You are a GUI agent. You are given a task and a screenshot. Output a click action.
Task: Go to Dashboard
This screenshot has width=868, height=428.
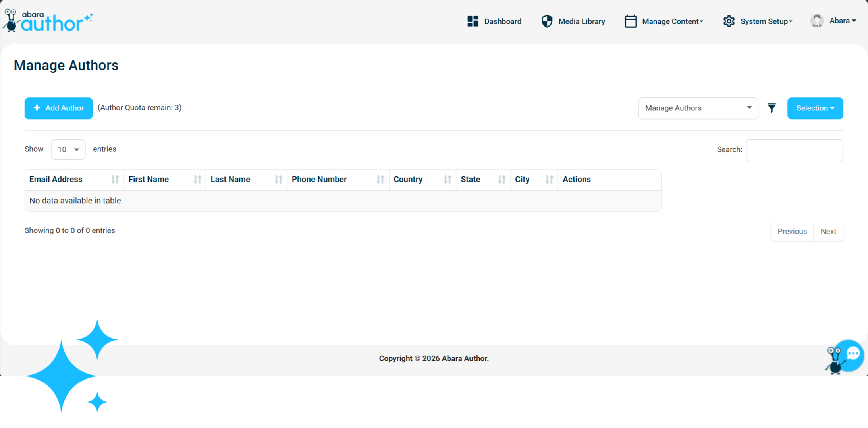[503, 21]
